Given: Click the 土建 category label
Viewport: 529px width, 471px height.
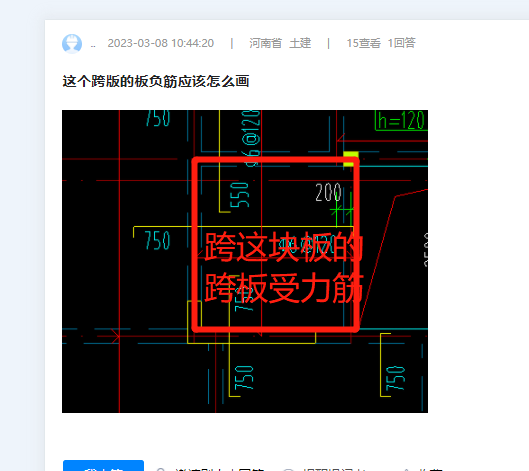Looking at the screenshot, I should tap(300, 43).
